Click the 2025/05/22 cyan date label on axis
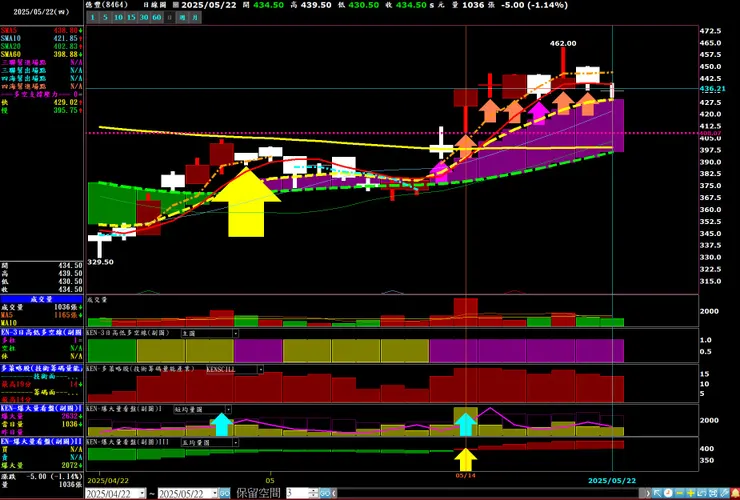Image resolution: width=740 pixels, height=500 pixels. pos(612,481)
